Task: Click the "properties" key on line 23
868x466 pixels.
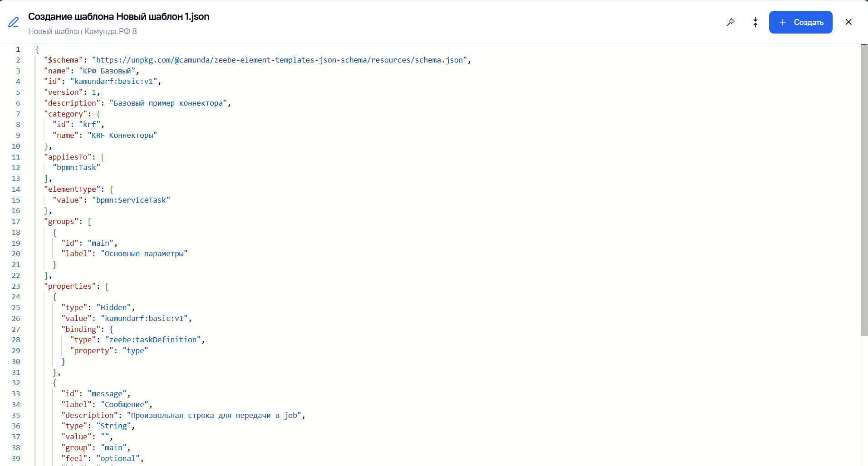Action: 70,286
